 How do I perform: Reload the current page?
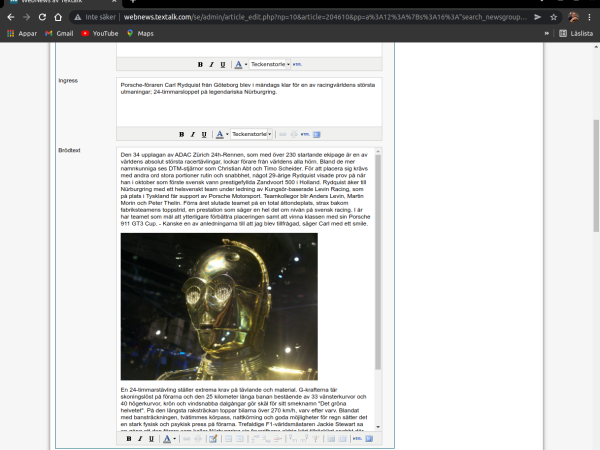point(42,17)
